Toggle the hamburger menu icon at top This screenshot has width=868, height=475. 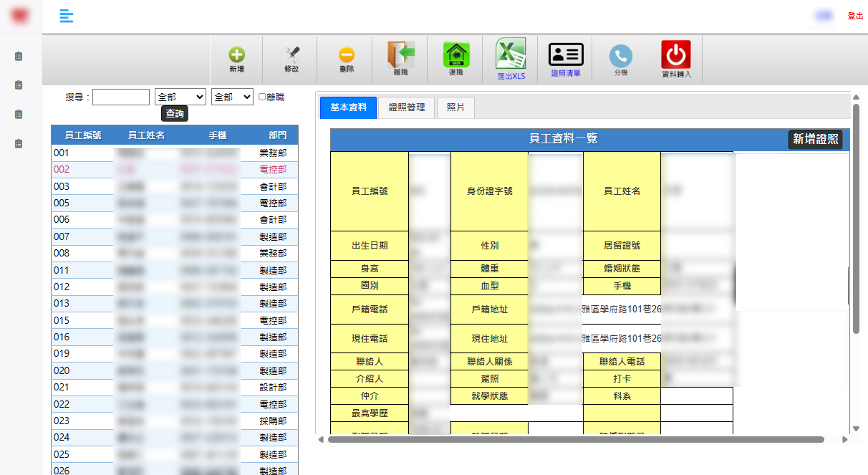click(66, 16)
